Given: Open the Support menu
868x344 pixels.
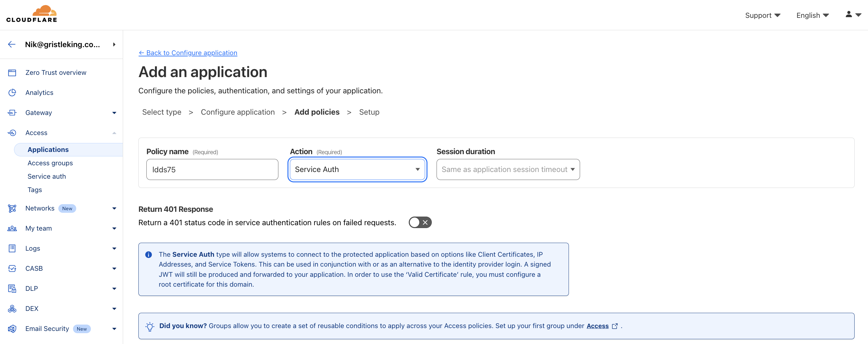Looking at the screenshot, I should click(762, 16).
